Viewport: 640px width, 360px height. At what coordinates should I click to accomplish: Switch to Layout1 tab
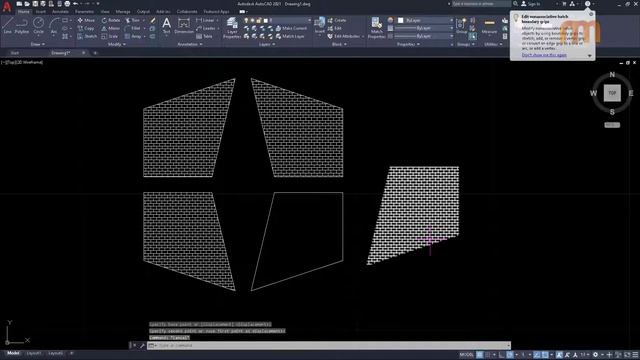pyautogui.click(x=33, y=353)
